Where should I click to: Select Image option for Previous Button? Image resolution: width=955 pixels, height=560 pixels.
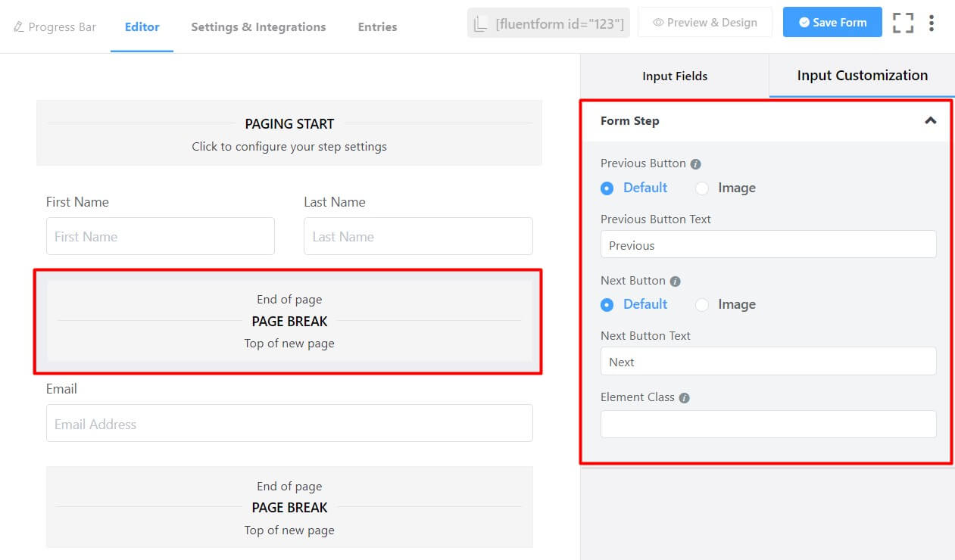(702, 188)
